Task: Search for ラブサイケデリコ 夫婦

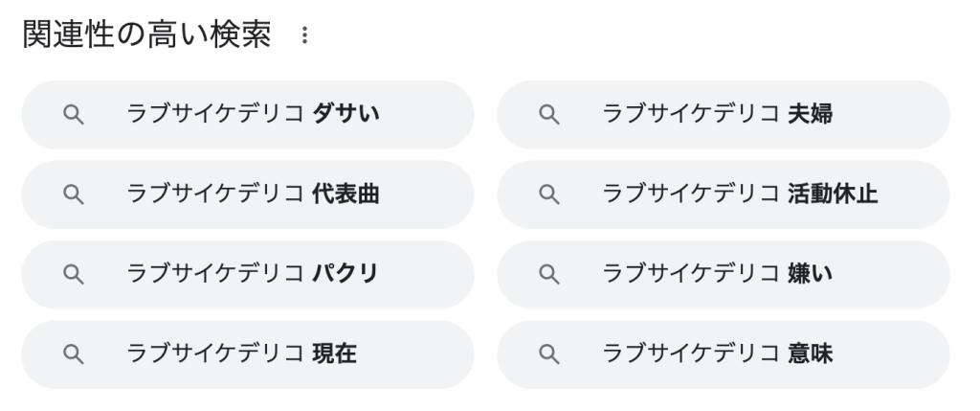Action: (718, 115)
